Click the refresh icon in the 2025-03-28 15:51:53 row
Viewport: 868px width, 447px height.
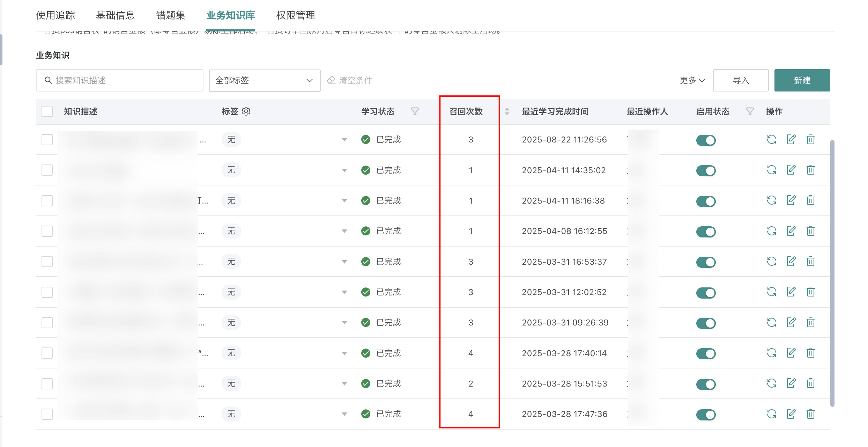[771, 383]
